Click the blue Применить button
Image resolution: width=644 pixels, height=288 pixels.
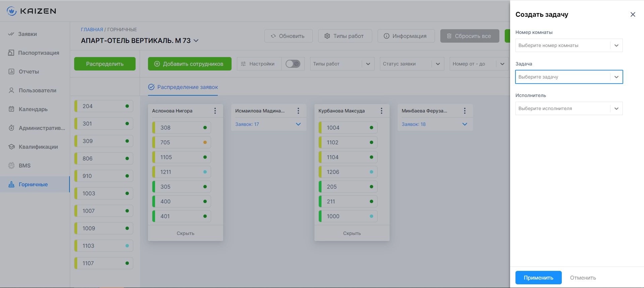[x=538, y=278]
